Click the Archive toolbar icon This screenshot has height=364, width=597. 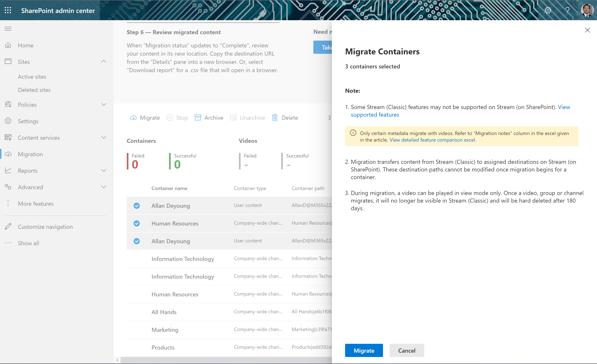(x=198, y=118)
